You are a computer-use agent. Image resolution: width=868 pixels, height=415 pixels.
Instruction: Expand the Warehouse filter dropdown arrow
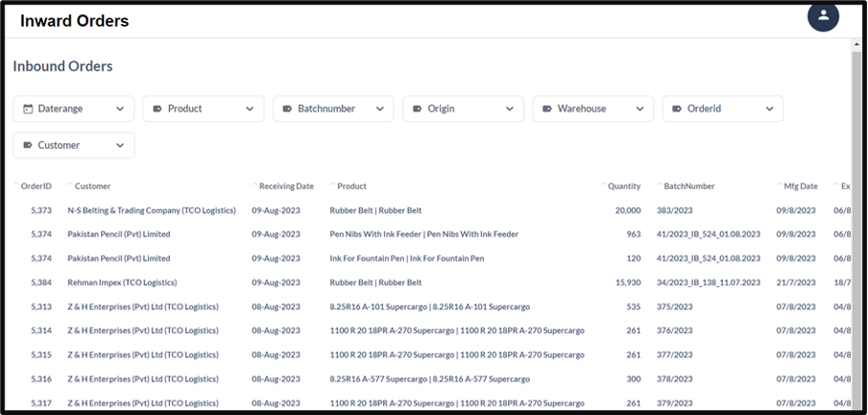click(x=639, y=110)
